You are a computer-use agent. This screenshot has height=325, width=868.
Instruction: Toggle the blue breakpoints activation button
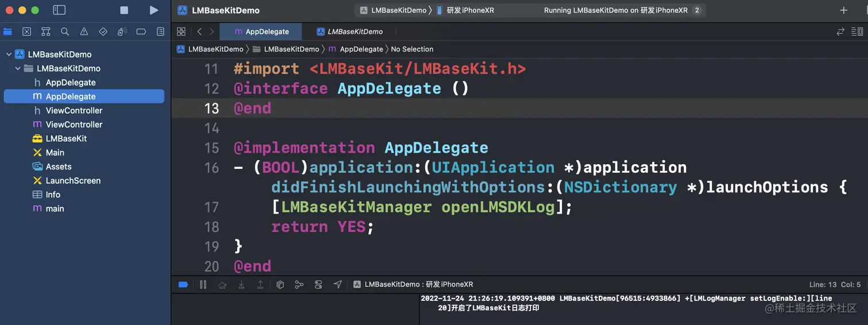tap(183, 284)
